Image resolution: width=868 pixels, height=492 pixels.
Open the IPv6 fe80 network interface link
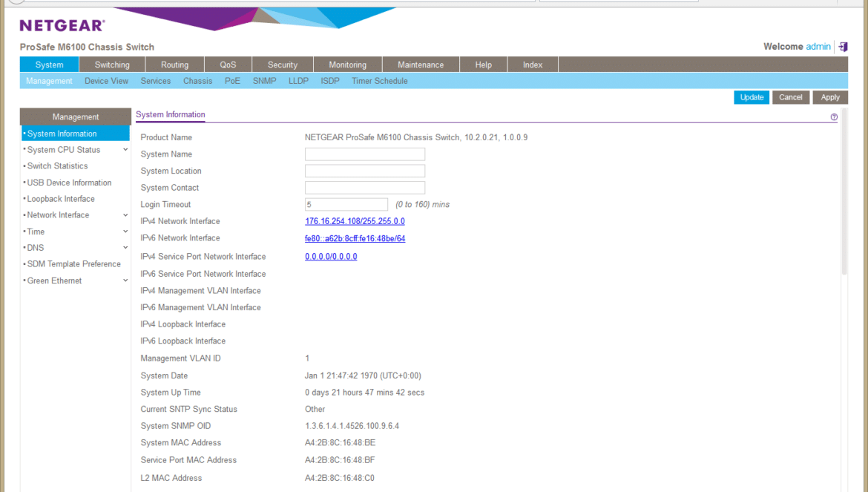pos(355,238)
